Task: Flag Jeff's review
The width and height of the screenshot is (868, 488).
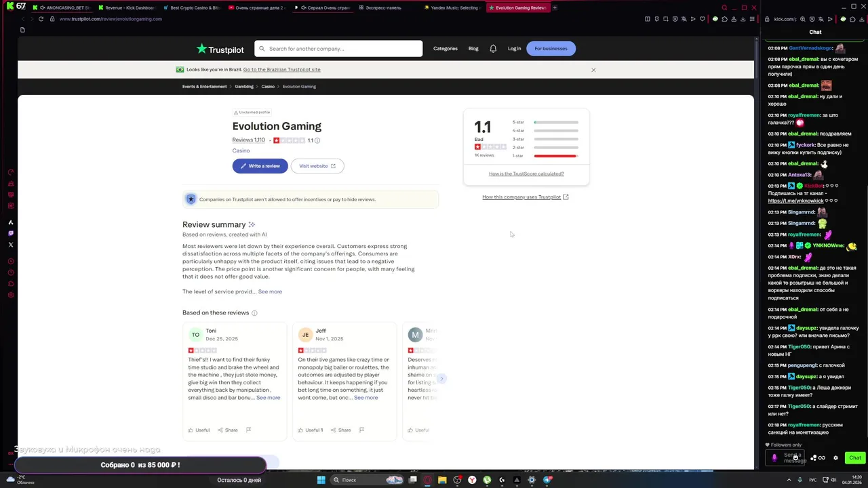Action: (361, 430)
